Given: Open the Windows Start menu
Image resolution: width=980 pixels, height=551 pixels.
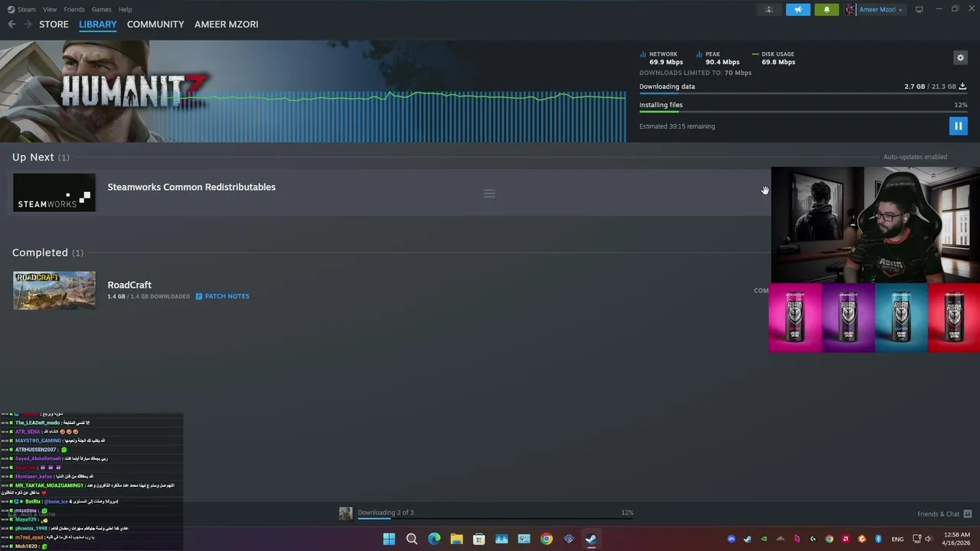Looking at the screenshot, I should pyautogui.click(x=389, y=539).
